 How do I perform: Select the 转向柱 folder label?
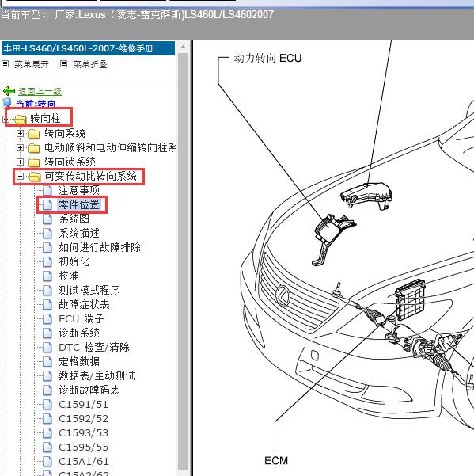[45, 118]
